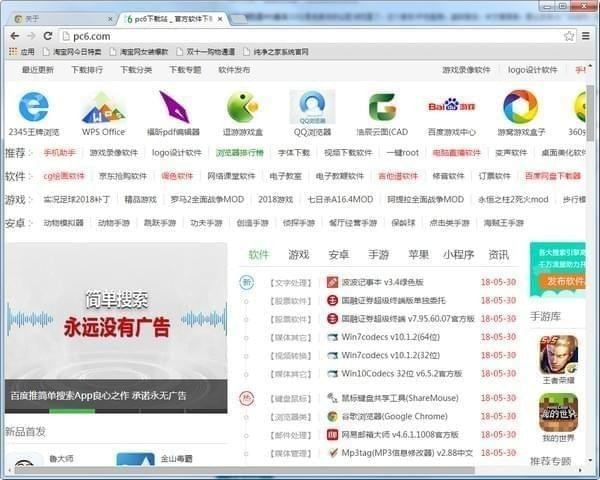Click the 手机助手 recommended tag
The width and height of the screenshot is (600, 480).
pos(59,153)
